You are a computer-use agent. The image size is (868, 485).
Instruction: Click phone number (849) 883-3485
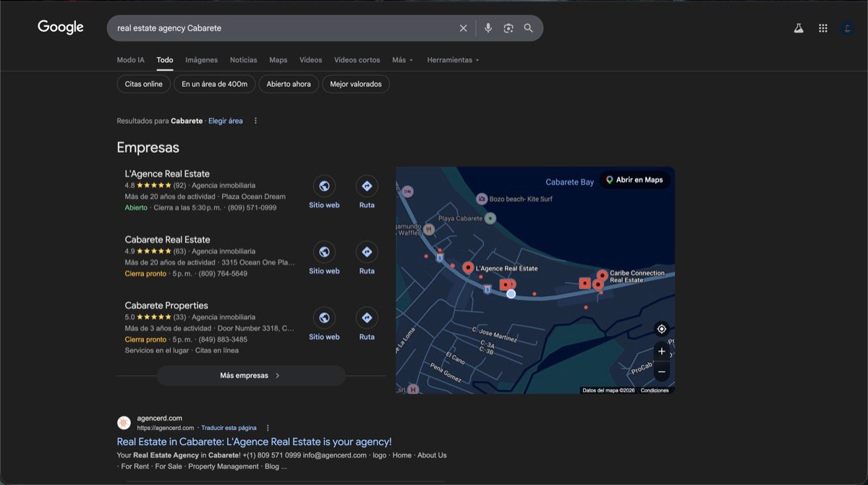[x=223, y=339]
